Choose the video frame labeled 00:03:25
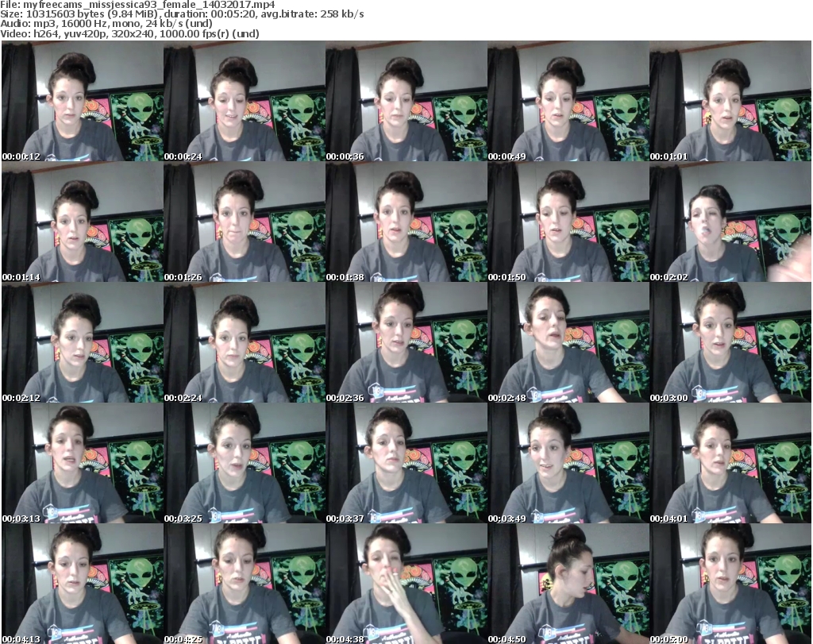This screenshot has height=644, width=813. tap(245, 463)
